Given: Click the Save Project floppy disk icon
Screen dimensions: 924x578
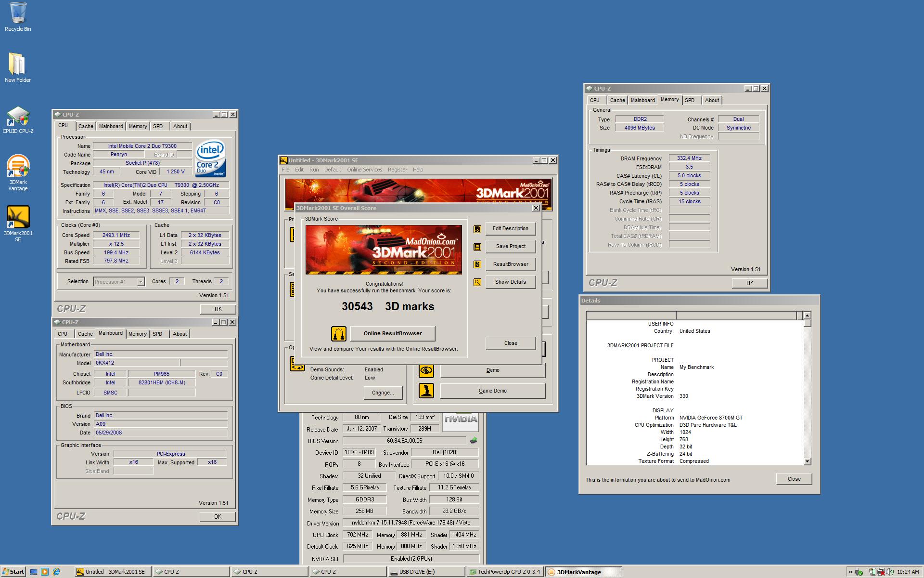Looking at the screenshot, I should (x=477, y=247).
